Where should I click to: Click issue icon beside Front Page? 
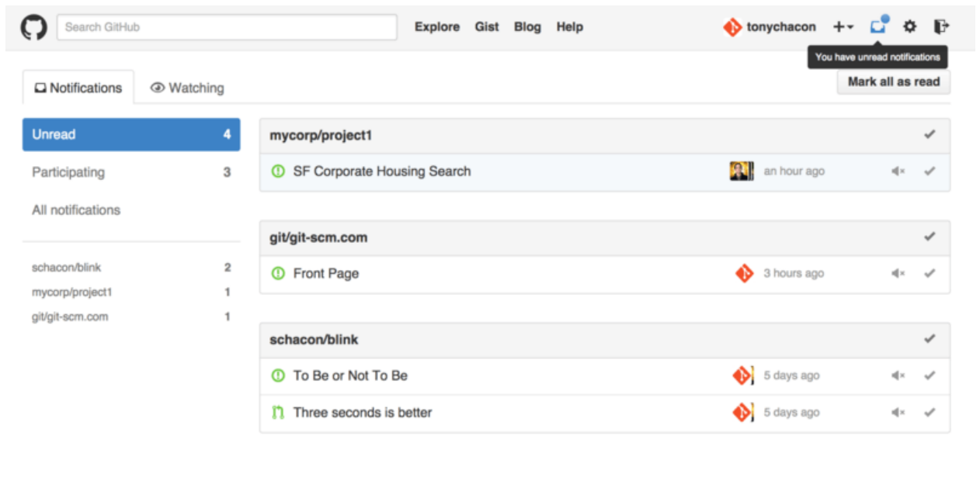coord(278,274)
